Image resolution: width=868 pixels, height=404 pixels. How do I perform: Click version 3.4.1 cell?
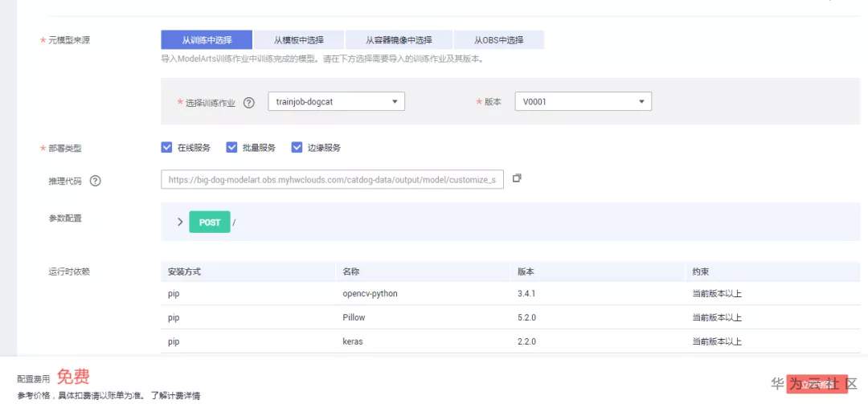point(526,294)
